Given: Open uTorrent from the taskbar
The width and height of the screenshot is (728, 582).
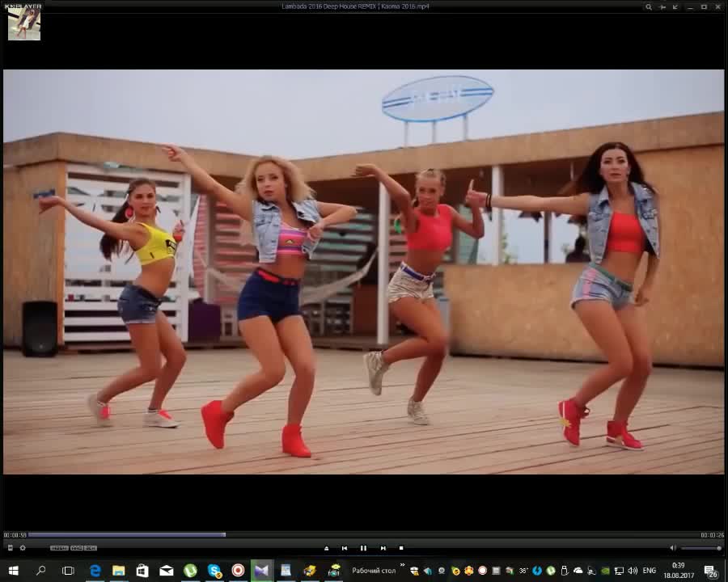Looking at the screenshot, I should point(190,570).
